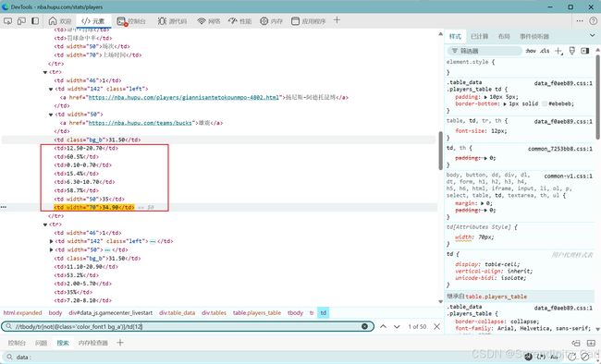Open the Memory (内存) tab
This screenshot has height=364, width=601.
(271, 21)
